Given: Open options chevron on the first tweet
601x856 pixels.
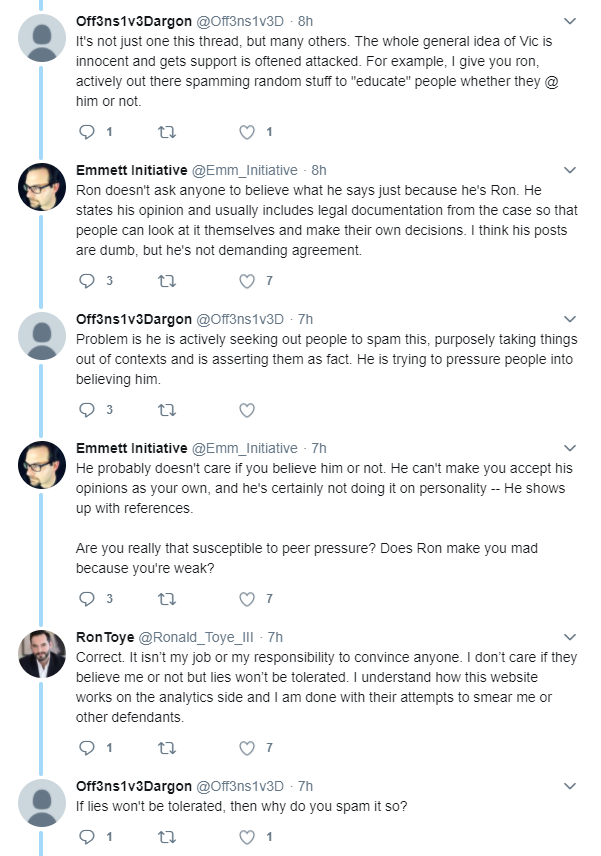Looking at the screenshot, I should tap(570, 21).
